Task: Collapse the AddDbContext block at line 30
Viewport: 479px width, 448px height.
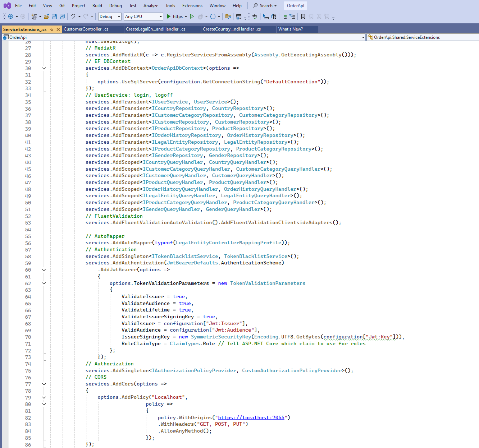Action: click(x=44, y=68)
